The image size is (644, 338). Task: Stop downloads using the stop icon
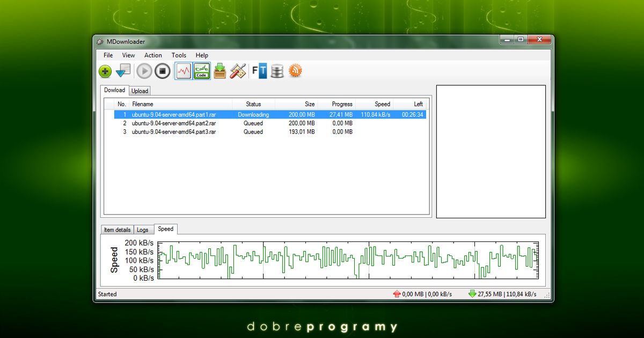click(163, 71)
